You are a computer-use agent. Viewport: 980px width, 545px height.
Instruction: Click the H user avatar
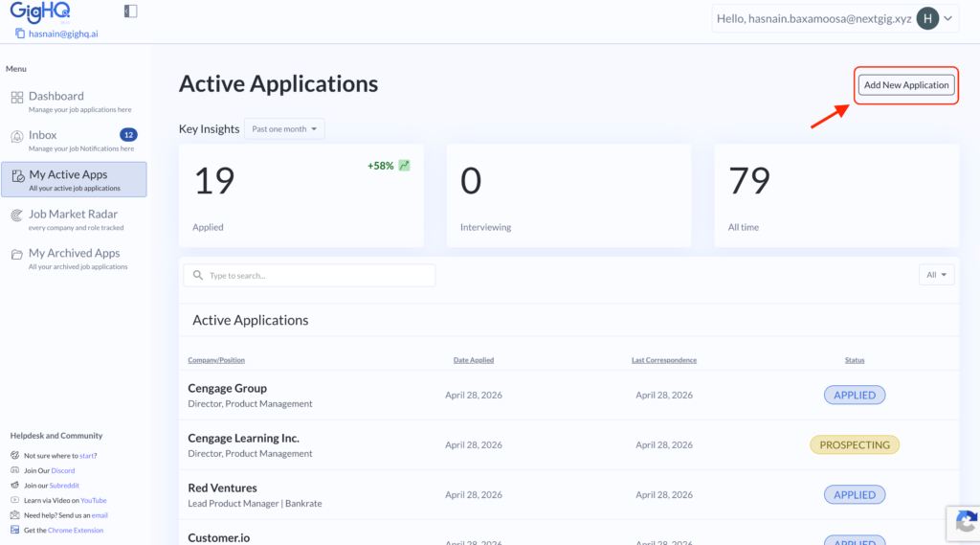coord(927,19)
